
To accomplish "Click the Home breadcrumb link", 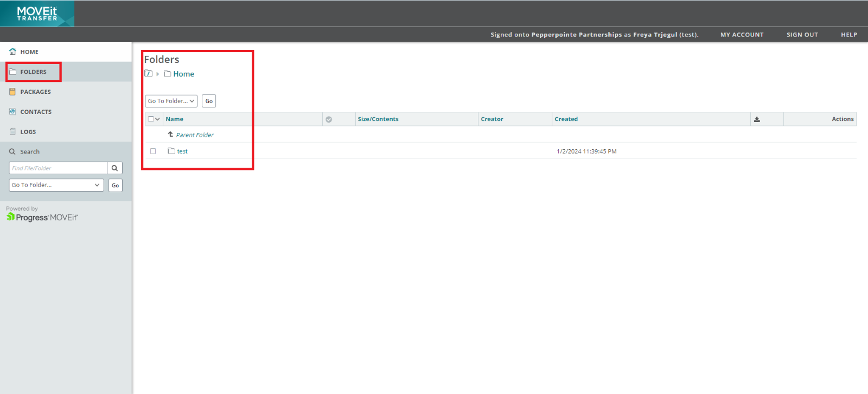I will point(183,74).
